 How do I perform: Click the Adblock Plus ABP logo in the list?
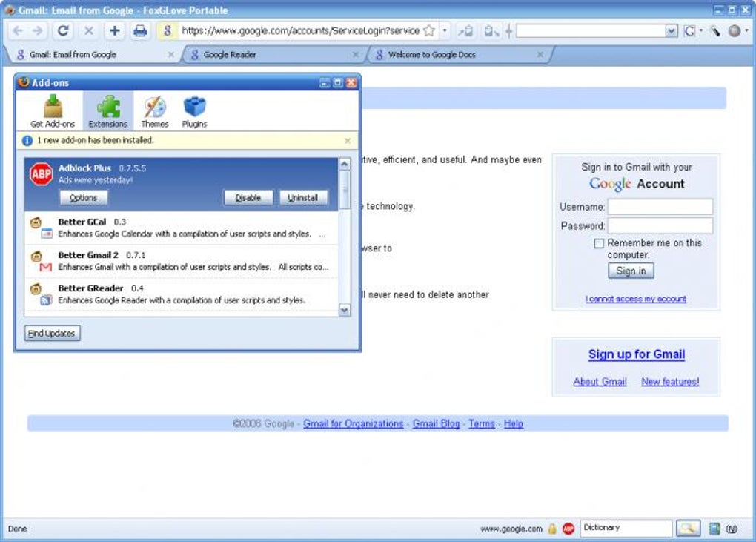coord(41,174)
